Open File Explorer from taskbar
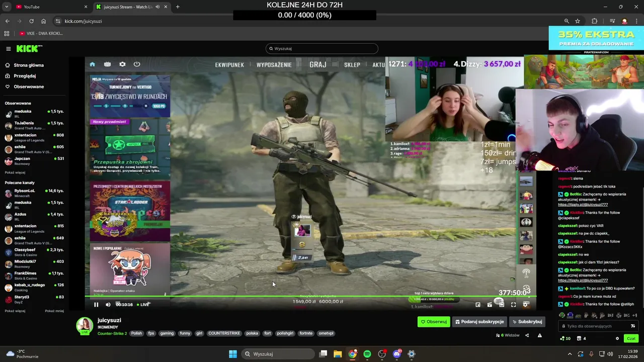Image resolution: width=644 pixels, height=362 pixels. [338, 354]
